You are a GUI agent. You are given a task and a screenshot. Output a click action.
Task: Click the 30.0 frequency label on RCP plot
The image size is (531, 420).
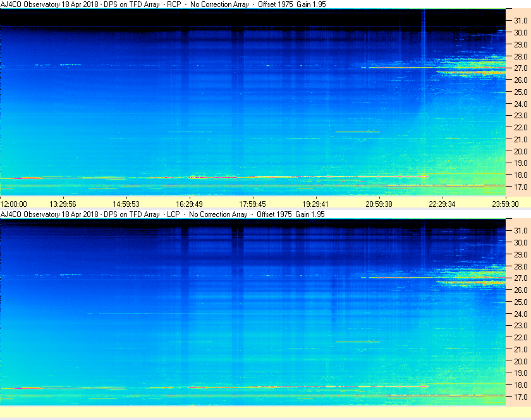point(521,32)
